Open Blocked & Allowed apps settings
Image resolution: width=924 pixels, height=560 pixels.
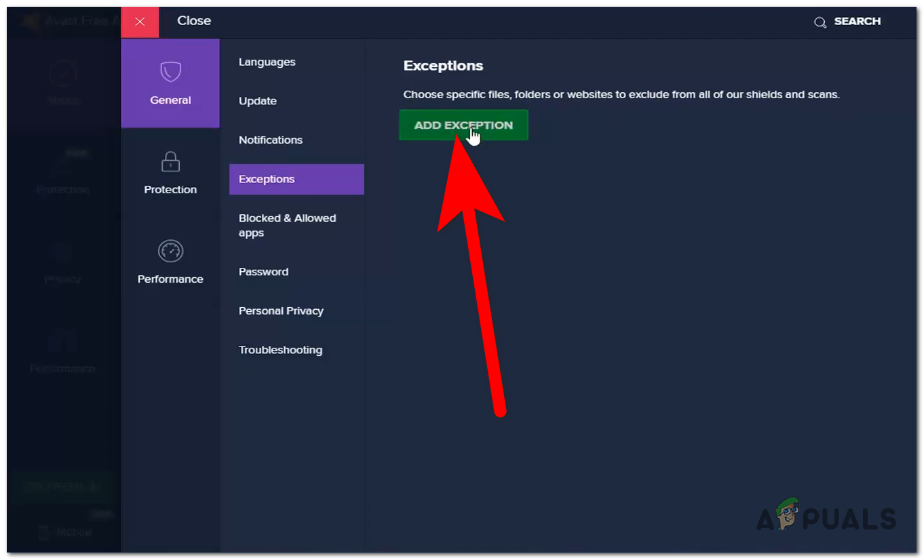(x=288, y=225)
